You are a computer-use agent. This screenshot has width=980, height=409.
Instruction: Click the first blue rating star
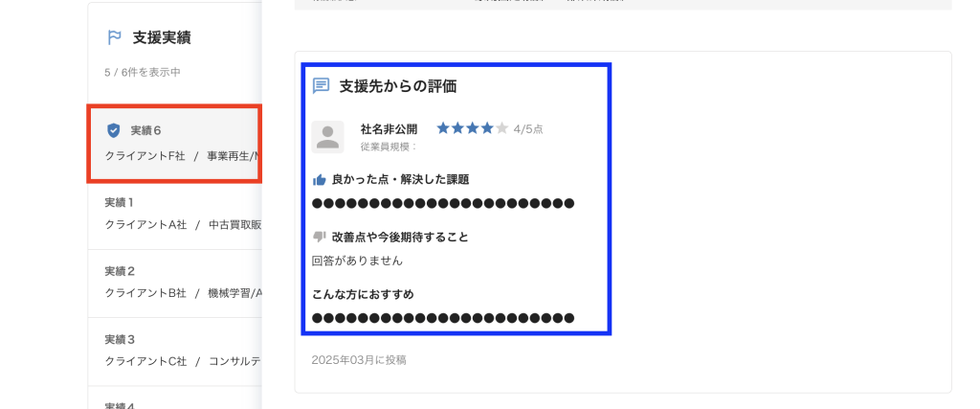pos(443,128)
